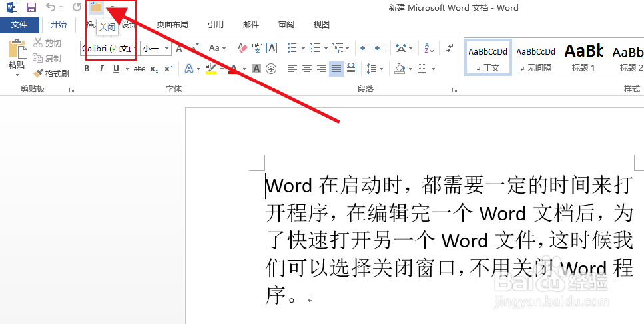644x324 pixels.
Task: Toggle bold formatting
Action: 87,69
